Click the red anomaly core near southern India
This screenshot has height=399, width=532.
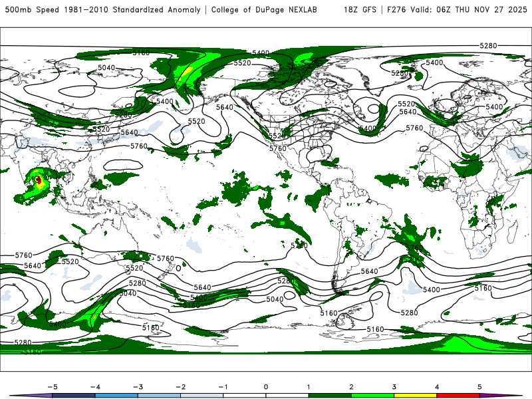click(39, 180)
